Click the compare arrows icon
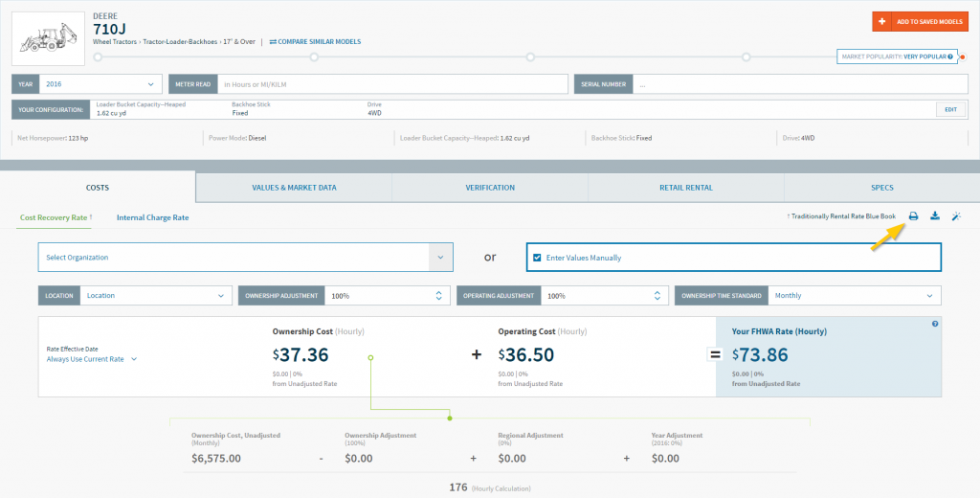Screen dimensions: 980x498 click(x=273, y=42)
